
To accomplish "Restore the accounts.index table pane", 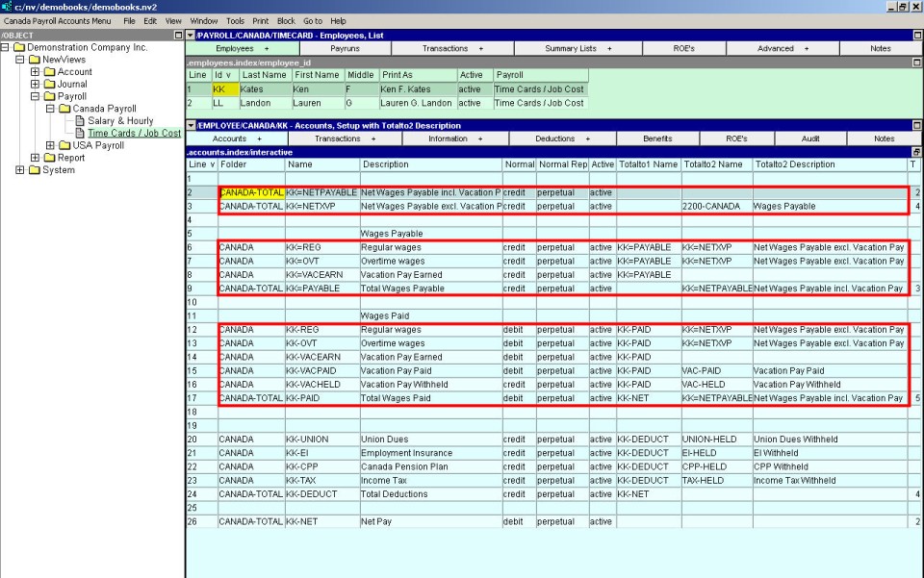I will pos(916,152).
